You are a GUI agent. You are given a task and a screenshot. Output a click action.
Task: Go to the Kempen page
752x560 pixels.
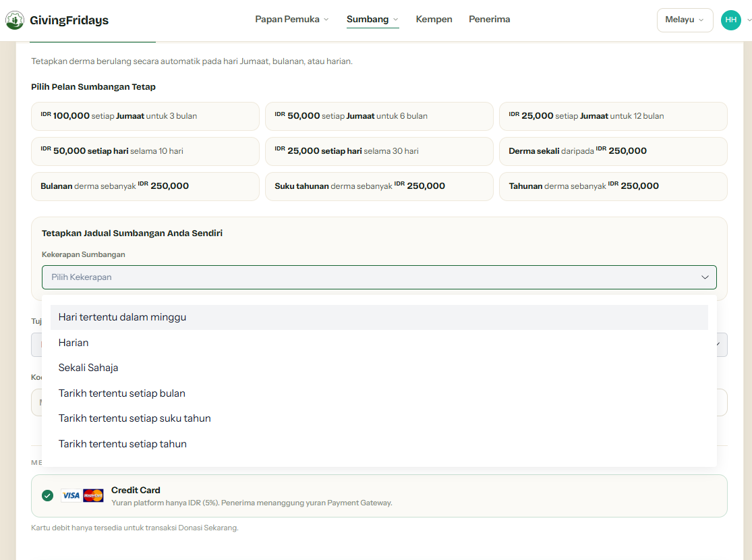coord(434,19)
